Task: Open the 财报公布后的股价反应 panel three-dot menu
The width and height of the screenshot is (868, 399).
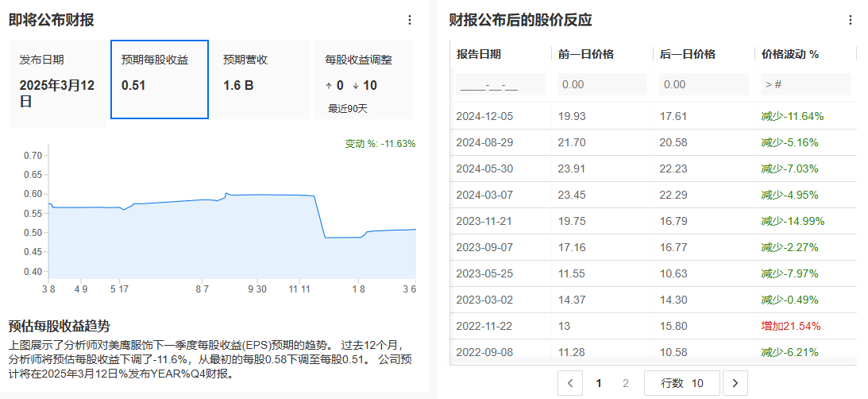Action: (x=851, y=20)
